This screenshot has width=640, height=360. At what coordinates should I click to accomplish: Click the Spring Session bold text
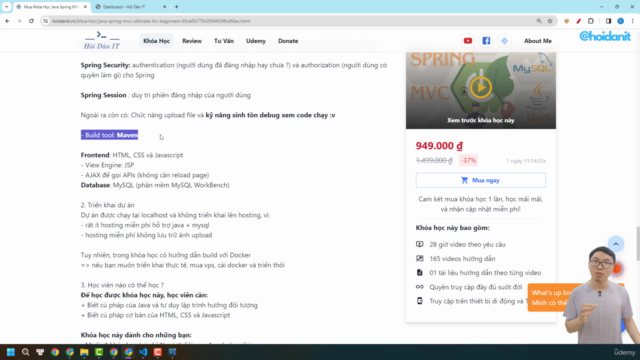104,95
